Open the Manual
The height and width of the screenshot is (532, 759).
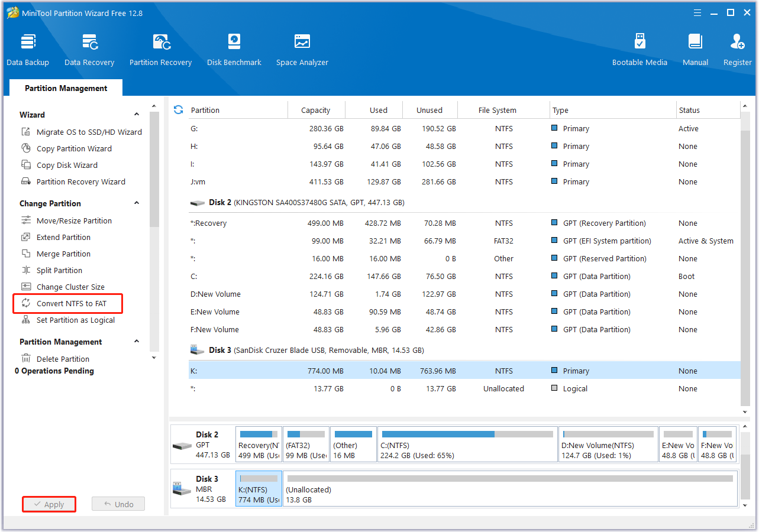pyautogui.click(x=695, y=50)
